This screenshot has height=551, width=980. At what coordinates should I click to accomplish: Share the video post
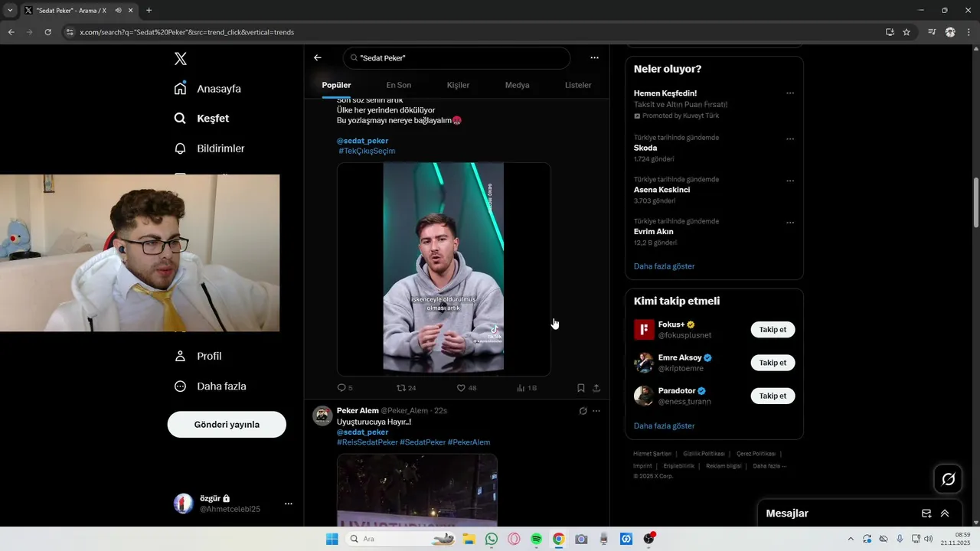[596, 388]
